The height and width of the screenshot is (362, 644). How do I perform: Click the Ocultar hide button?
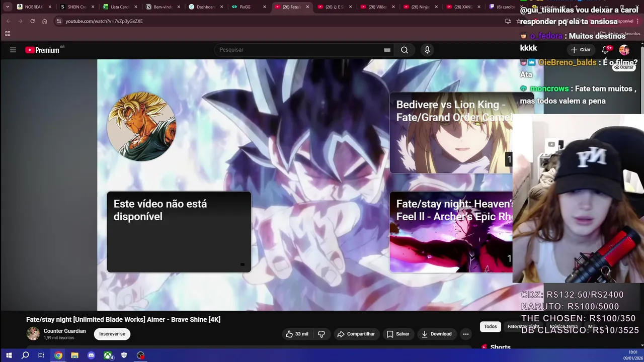coord(624,67)
